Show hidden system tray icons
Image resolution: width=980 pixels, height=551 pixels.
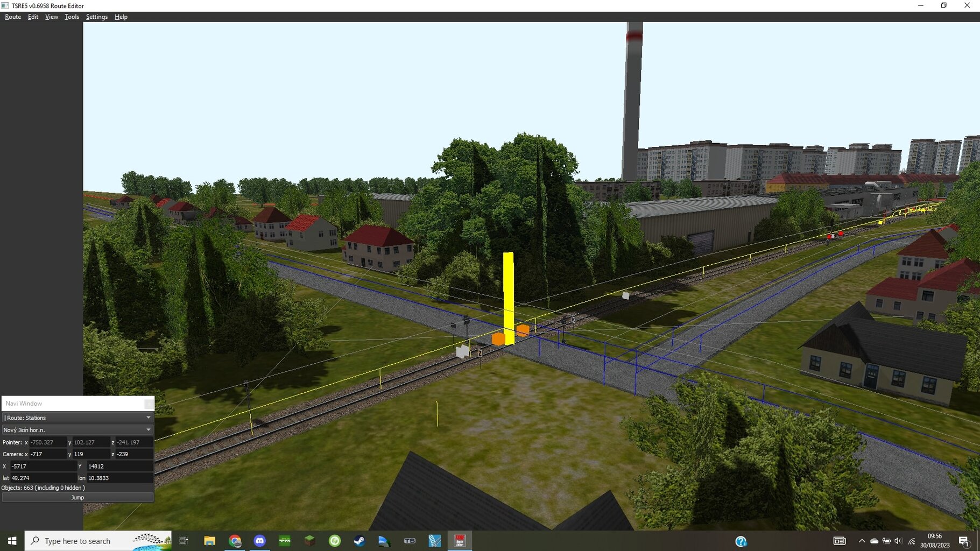tap(862, 541)
